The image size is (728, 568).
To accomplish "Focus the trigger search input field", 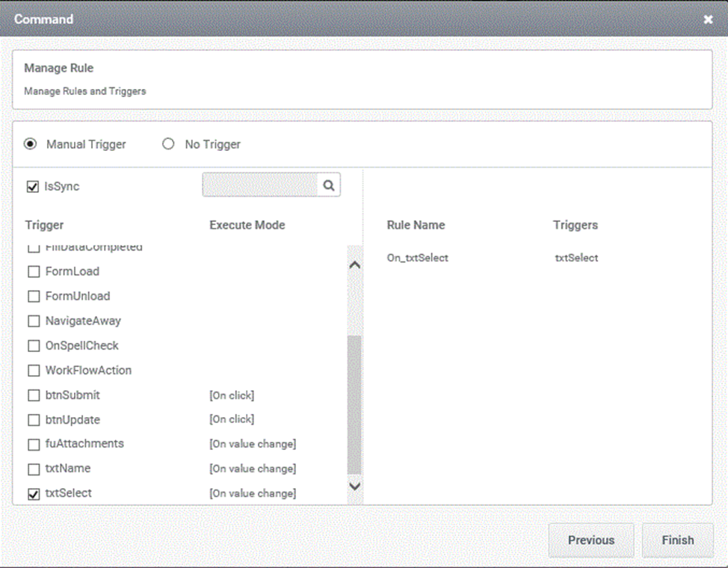I will point(260,185).
